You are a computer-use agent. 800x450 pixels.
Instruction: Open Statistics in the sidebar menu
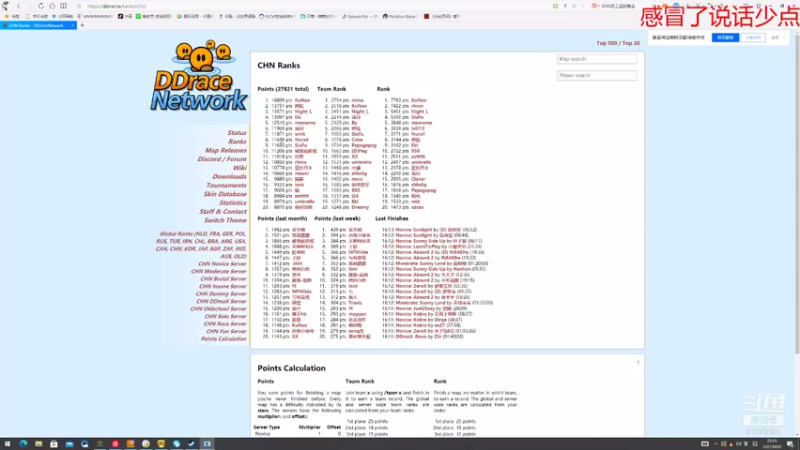tap(233, 203)
